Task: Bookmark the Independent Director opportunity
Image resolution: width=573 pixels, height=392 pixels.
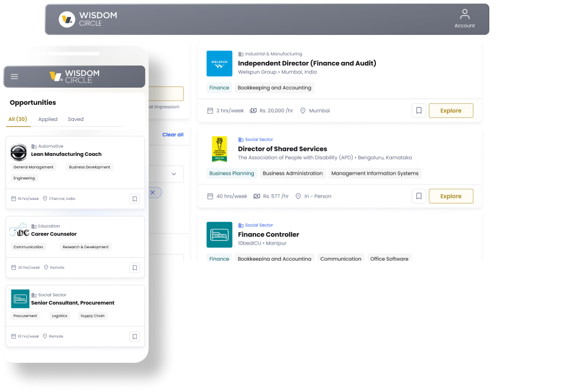Action: point(419,111)
